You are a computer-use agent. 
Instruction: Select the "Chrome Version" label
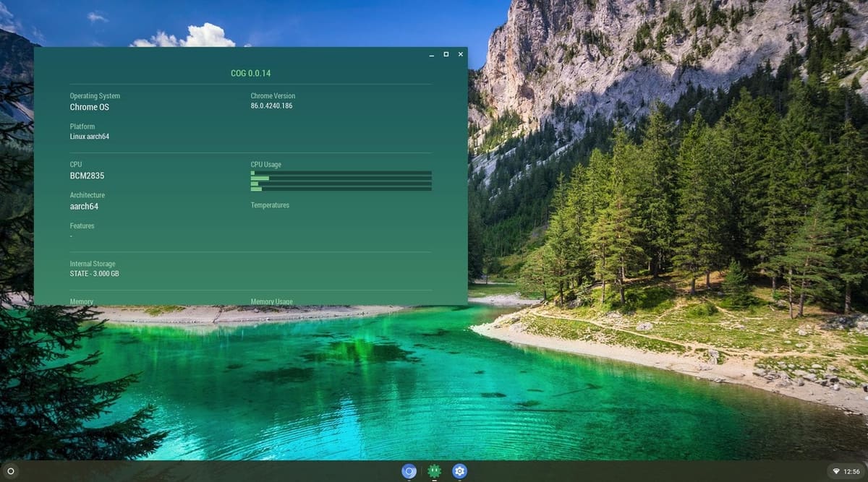(273, 96)
